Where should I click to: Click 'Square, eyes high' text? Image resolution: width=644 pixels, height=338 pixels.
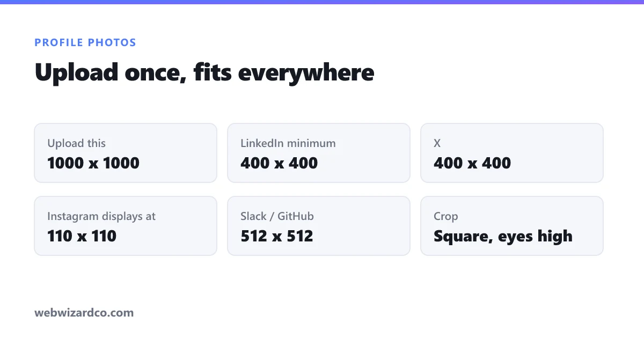click(503, 237)
